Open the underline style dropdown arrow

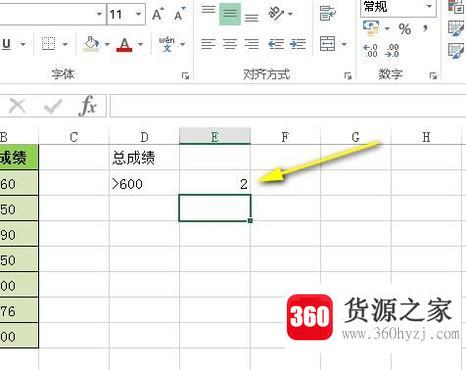click(23, 44)
